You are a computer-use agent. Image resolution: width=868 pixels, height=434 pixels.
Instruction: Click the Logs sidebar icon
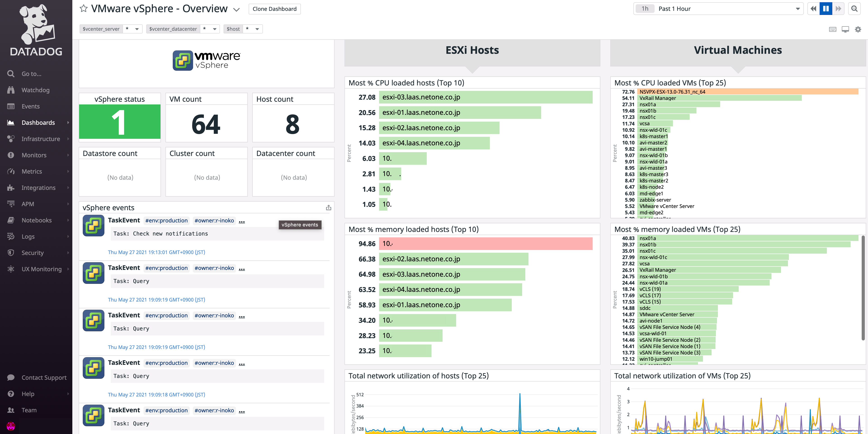pyautogui.click(x=11, y=236)
